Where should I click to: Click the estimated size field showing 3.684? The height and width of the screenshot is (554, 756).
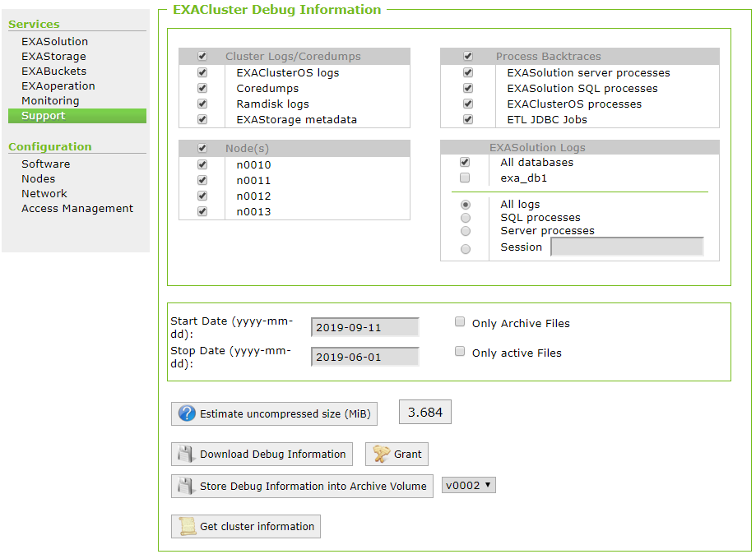(x=425, y=412)
